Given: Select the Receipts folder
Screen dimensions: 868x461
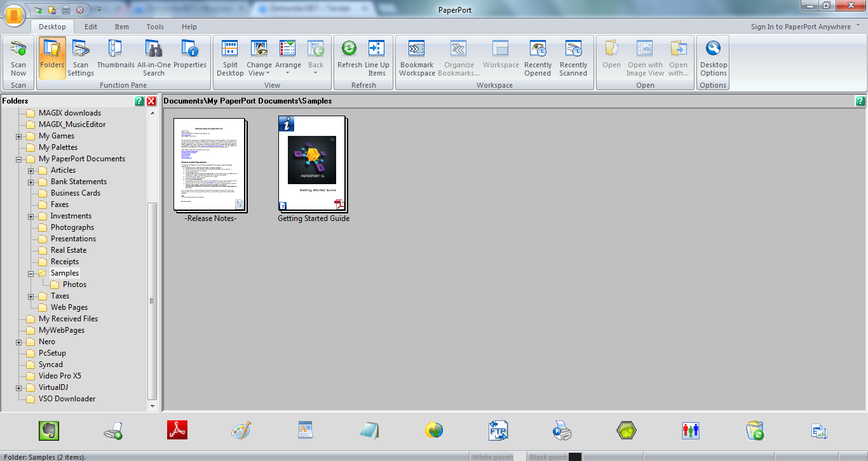Looking at the screenshot, I should pyautogui.click(x=65, y=262).
